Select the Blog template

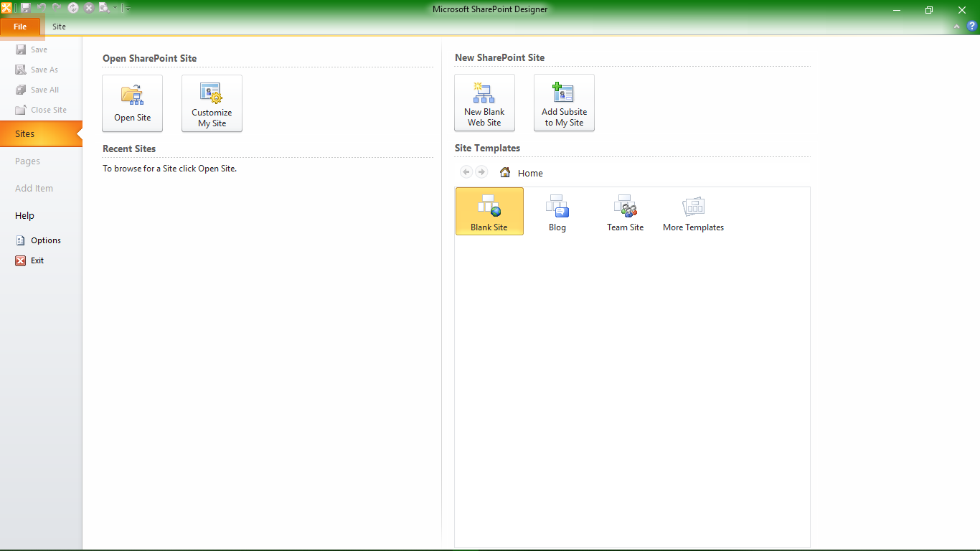click(557, 211)
